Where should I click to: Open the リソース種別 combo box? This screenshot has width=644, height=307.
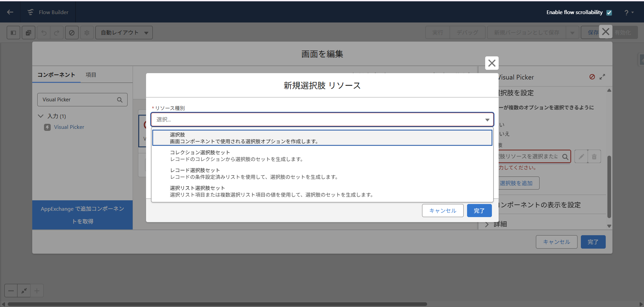[x=322, y=119]
